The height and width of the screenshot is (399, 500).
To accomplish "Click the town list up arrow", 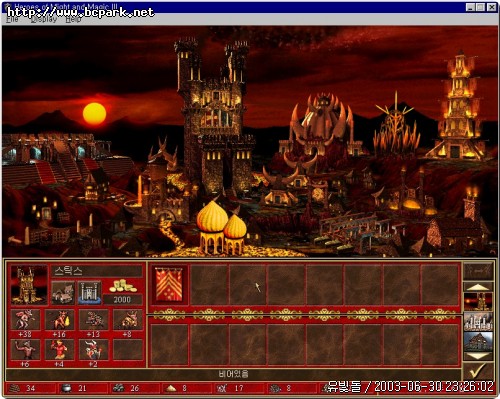I will tap(478, 287).
